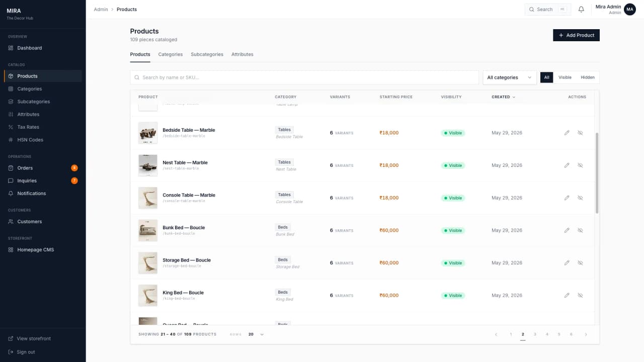644x362 pixels.
Task: Select Products in the sidebar menu
Action: pos(43,76)
